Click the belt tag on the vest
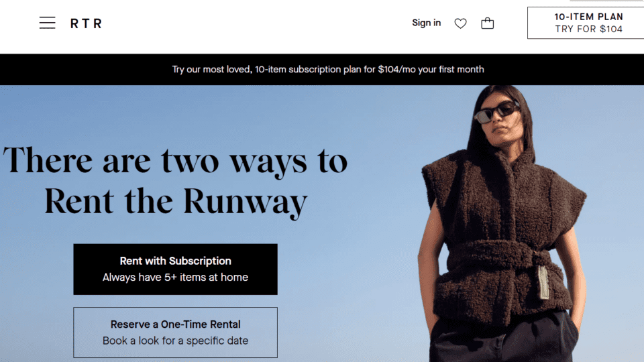 (x=543, y=282)
